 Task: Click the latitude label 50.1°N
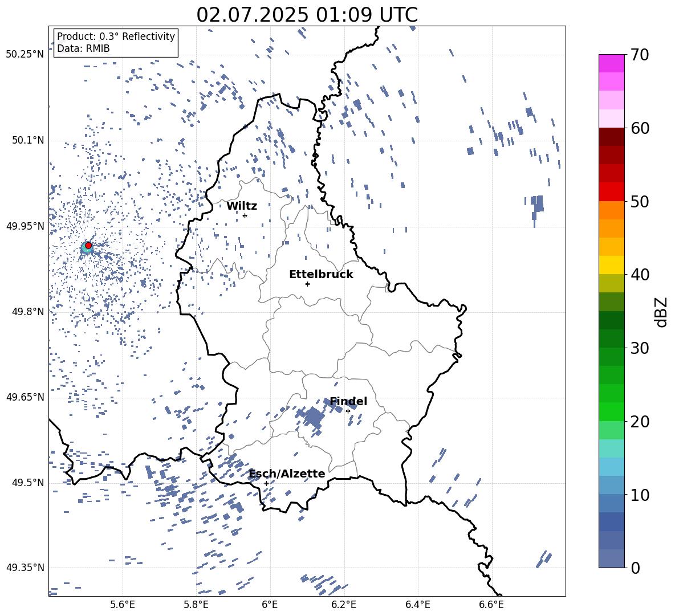[28, 141]
